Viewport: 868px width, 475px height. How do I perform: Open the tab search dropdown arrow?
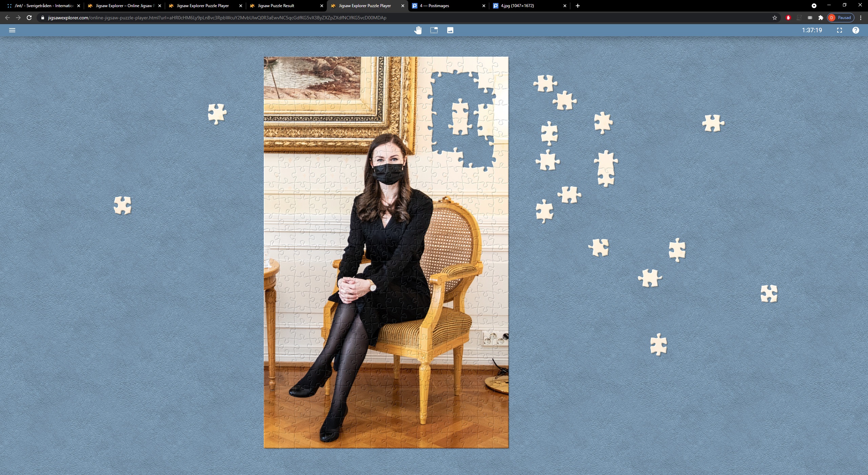pos(814,6)
